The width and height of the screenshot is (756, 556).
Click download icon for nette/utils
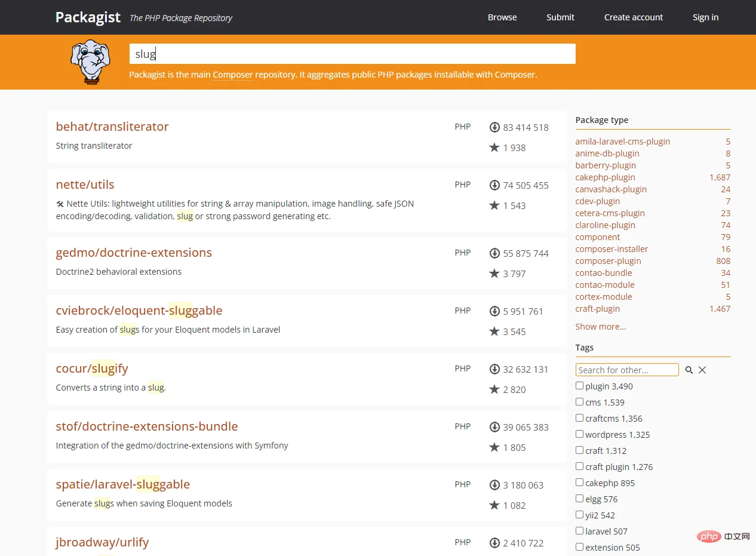click(x=494, y=185)
